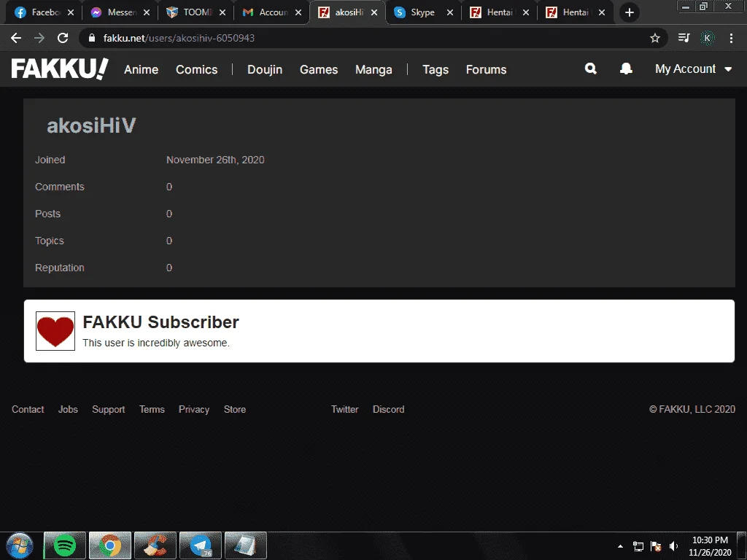Open the site search magnifier icon

[590, 69]
